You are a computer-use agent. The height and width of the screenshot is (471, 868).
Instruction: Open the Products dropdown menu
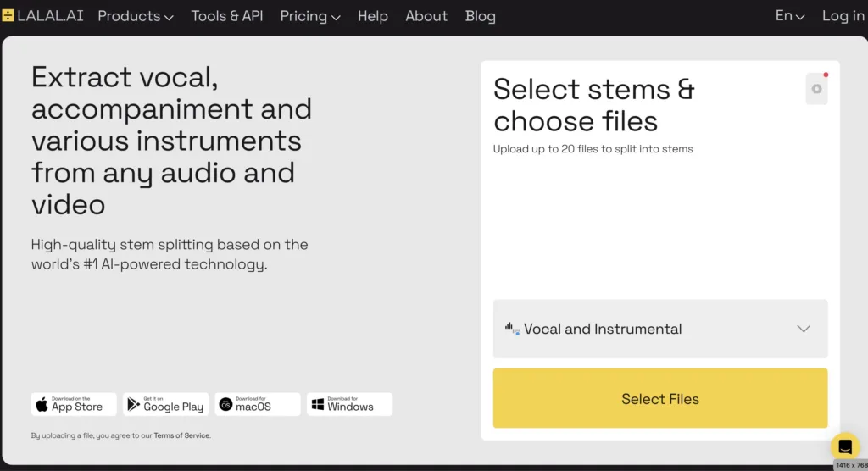pos(136,16)
